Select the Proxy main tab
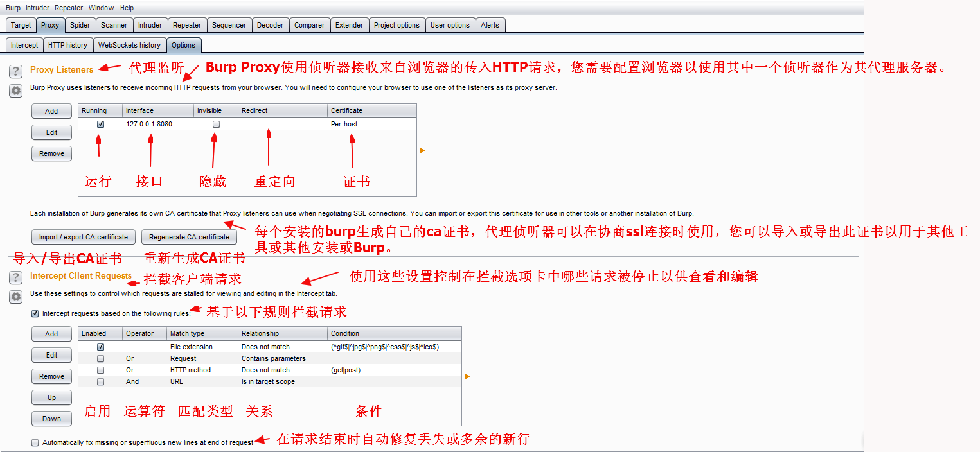The image size is (980, 452). tap(50, 25)
